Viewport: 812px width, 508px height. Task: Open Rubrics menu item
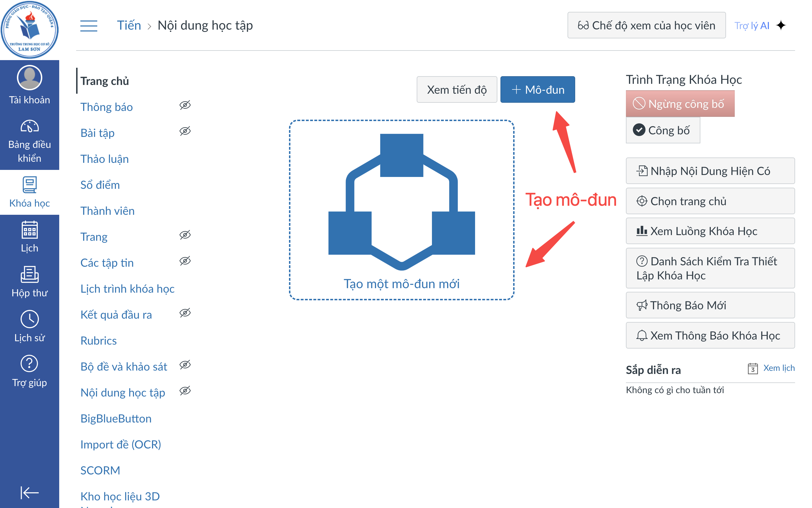99,340
